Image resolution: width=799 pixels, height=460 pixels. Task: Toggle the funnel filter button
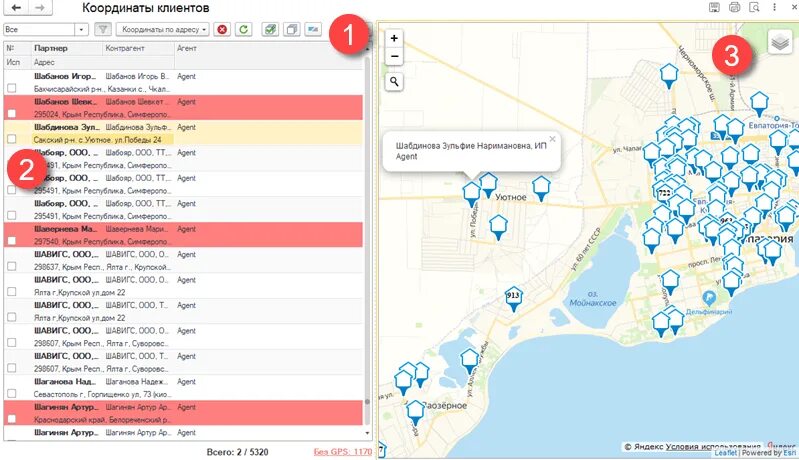103,30
